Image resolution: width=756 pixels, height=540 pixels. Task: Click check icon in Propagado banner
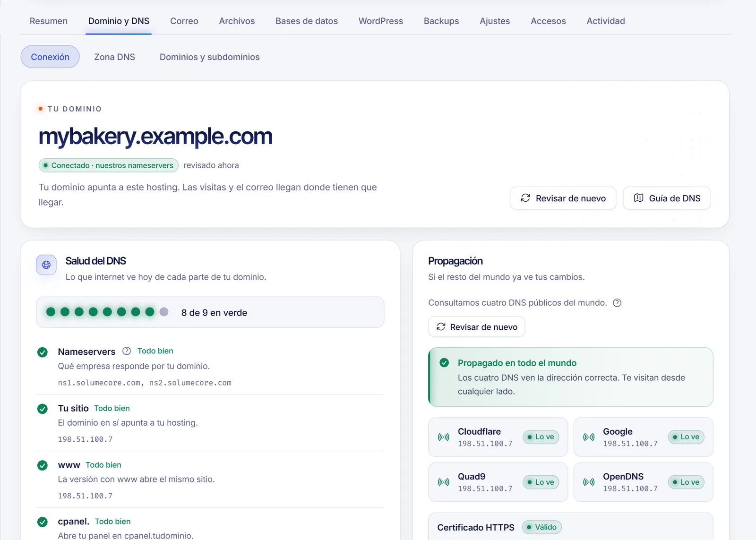point(444,363)
